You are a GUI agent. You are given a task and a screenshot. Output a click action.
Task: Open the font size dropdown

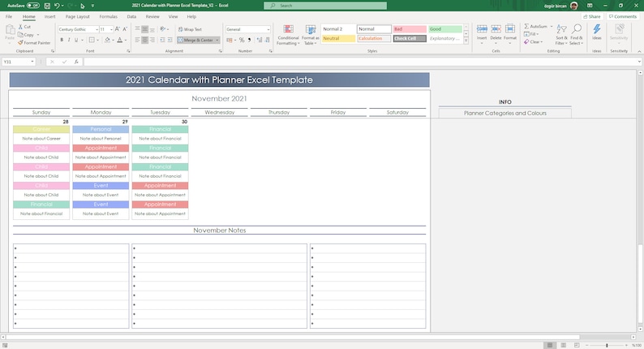click(x=111, y=29)
